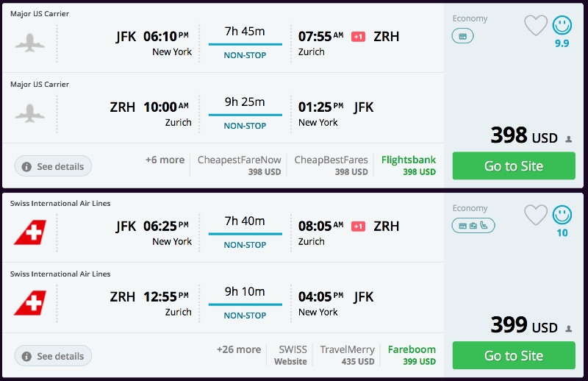Click passenger icon next to 398 USD
588x381 pixels.
coord(568,138)
